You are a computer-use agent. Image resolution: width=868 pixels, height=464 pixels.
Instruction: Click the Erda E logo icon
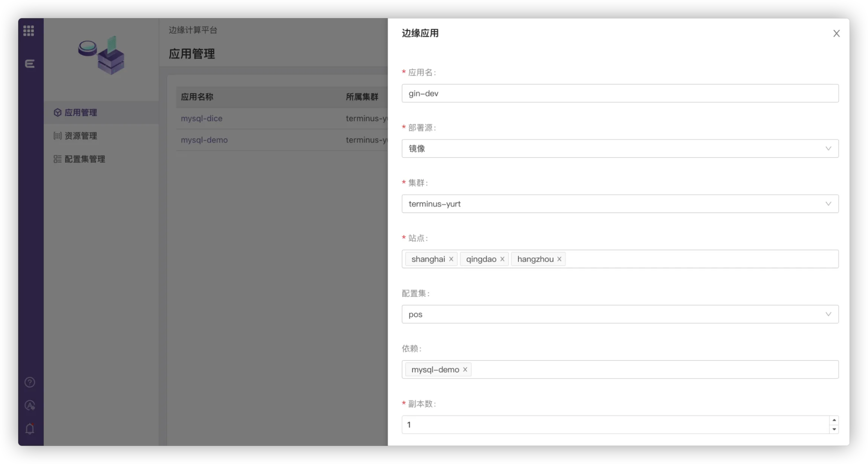(x=29, y=64)
